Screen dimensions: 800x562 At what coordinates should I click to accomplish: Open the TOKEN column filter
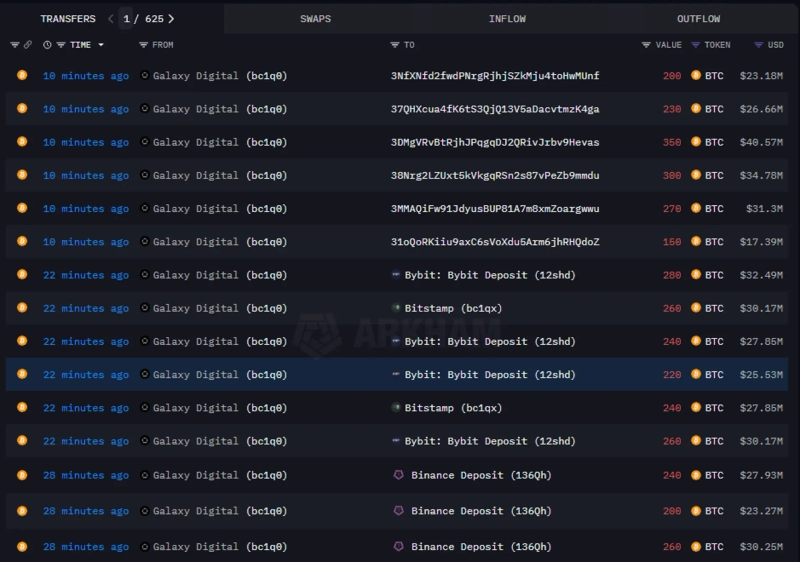click(x=695, y=45)
